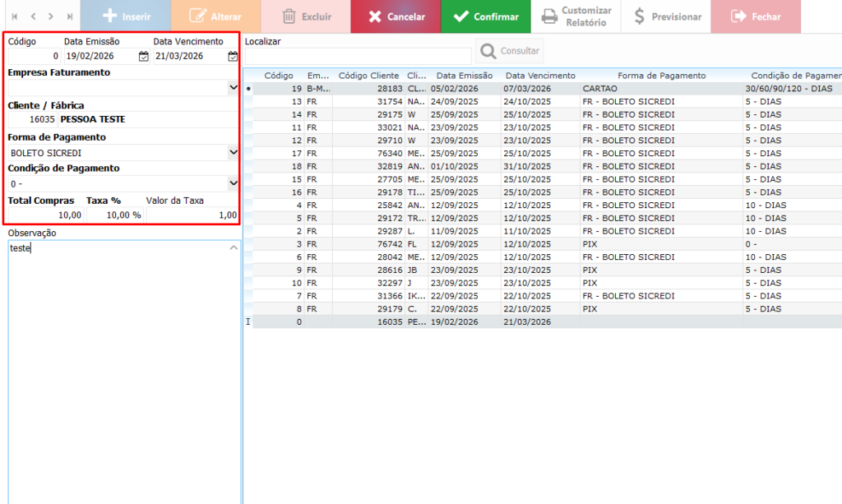Click the Customizar Relatório printer button
Viewport: 842px width, 504px height.
(577, 16)
